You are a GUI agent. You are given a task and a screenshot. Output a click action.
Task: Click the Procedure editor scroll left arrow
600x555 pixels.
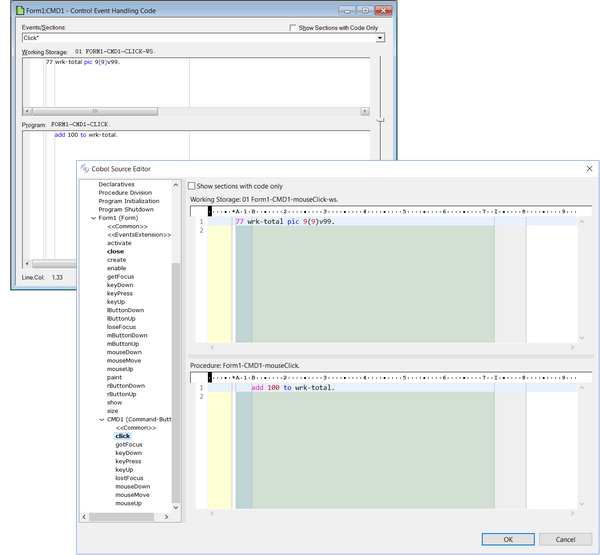[212, 513]
